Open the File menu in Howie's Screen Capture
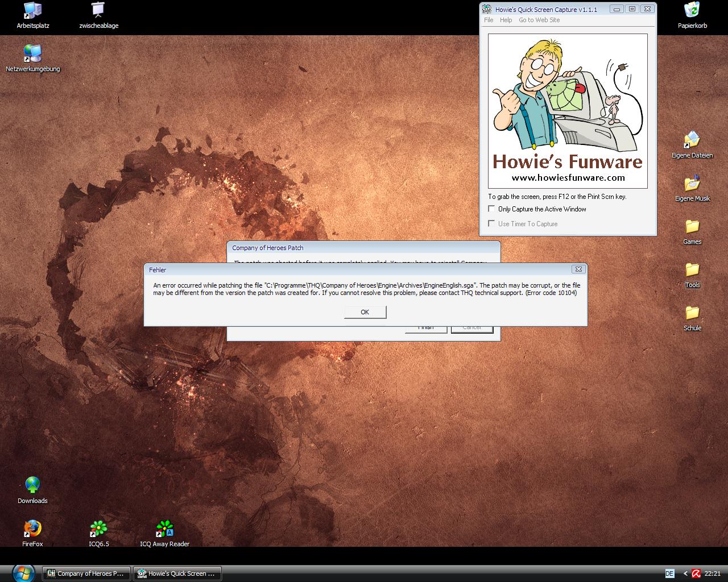The image size is (728, 582). tap(489, 20)
